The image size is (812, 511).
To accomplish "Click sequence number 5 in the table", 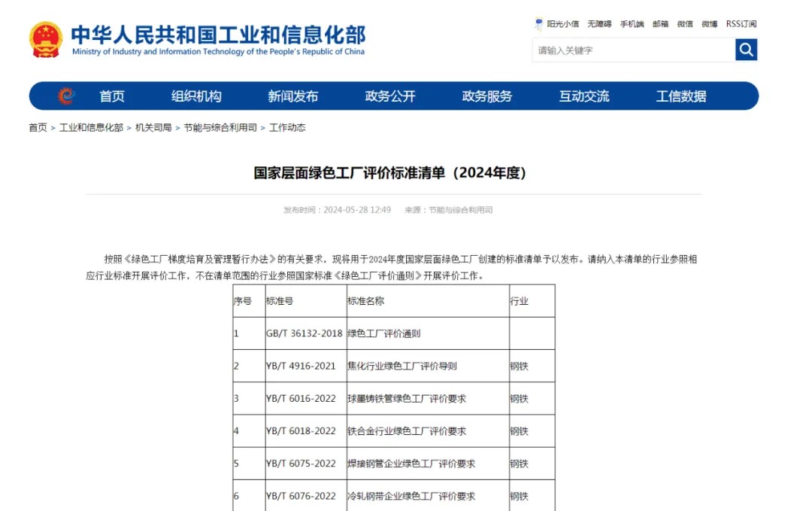I will [236, 464].
